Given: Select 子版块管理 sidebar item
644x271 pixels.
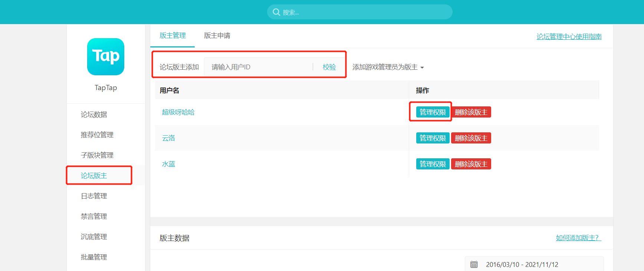Looking at the screenshot, I should [97, 155].
